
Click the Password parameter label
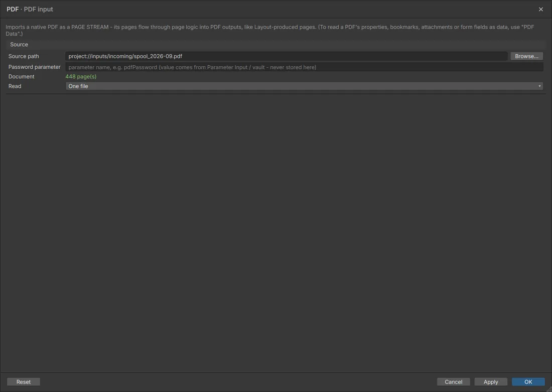click(35, 67)
